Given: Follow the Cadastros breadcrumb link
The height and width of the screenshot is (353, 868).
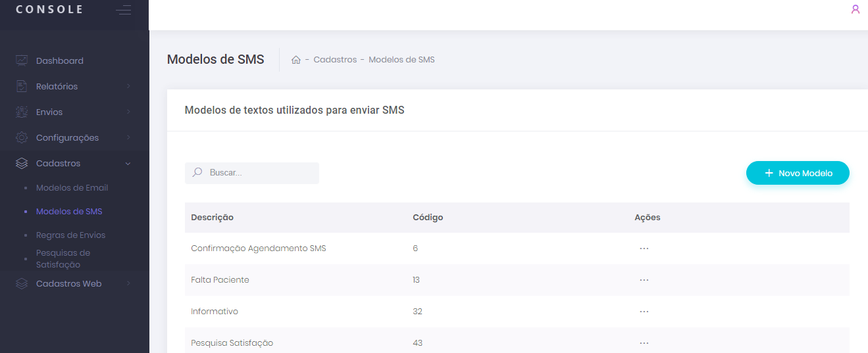Looking at the screenshot, I should coord(335,60).
